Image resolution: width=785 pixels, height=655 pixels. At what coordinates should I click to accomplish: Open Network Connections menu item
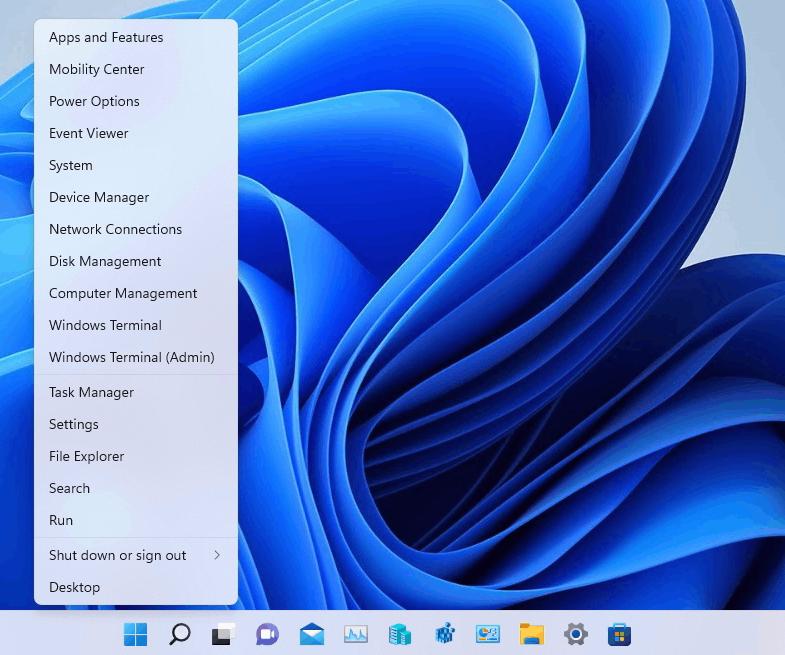point(136,230)
